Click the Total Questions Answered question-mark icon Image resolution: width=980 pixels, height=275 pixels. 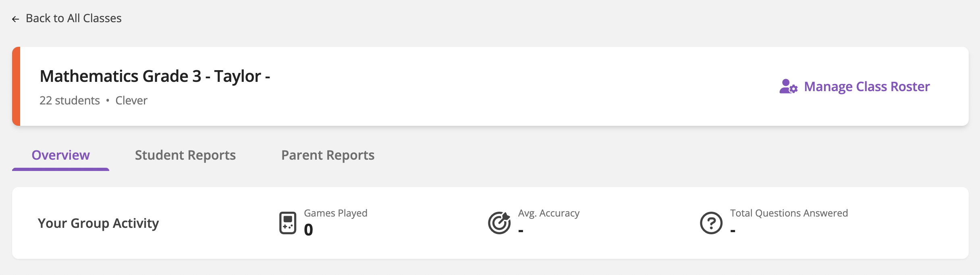click(x=711, y=223)
